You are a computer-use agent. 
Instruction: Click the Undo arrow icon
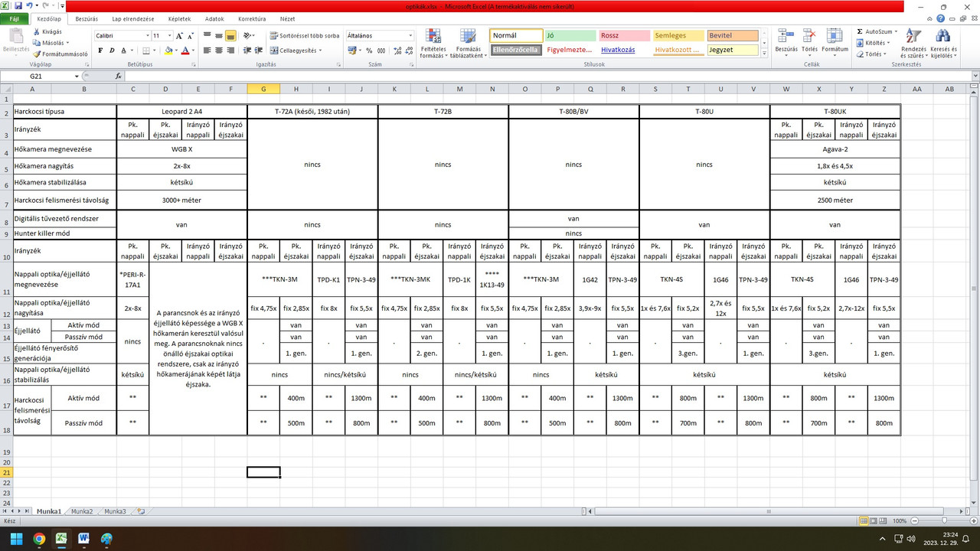pyautogui.click(x=29, y=5)
